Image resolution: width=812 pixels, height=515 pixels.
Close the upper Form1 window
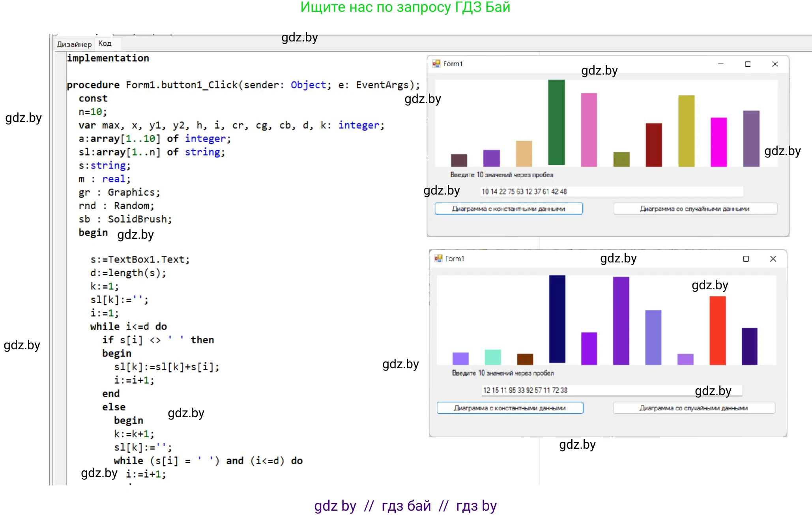(775, 64)
